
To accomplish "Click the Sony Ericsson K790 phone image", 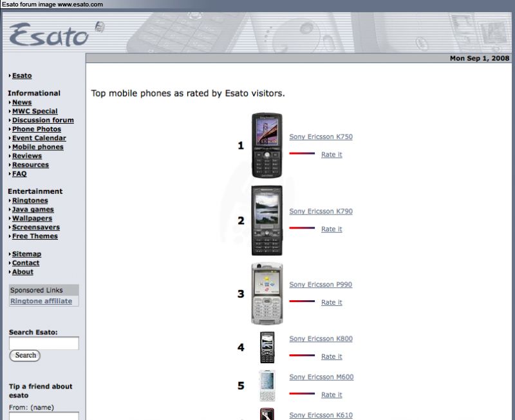I will point(267,220).
